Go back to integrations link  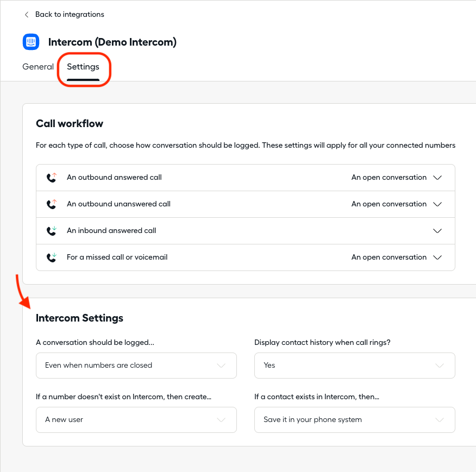tap(70, 14)
